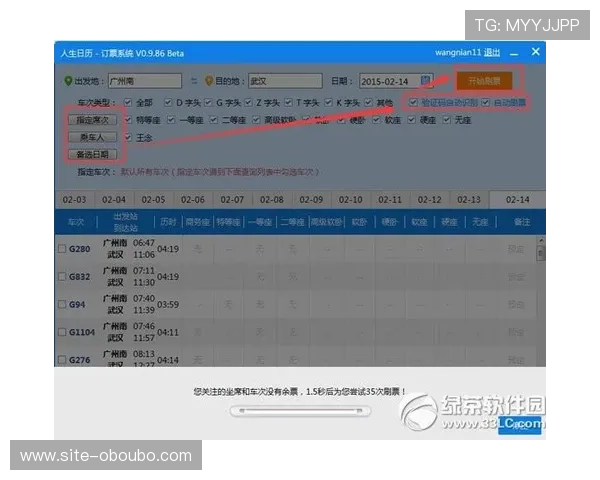Toggle the 自动刷票 checkbox
The height and width of the screenshot is (480, 600).
tap(485, 102)
